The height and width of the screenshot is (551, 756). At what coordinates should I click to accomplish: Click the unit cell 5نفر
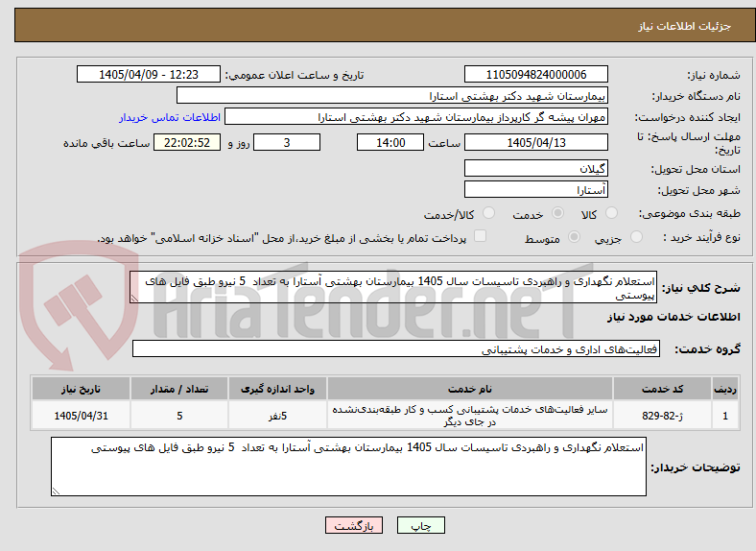277,415
